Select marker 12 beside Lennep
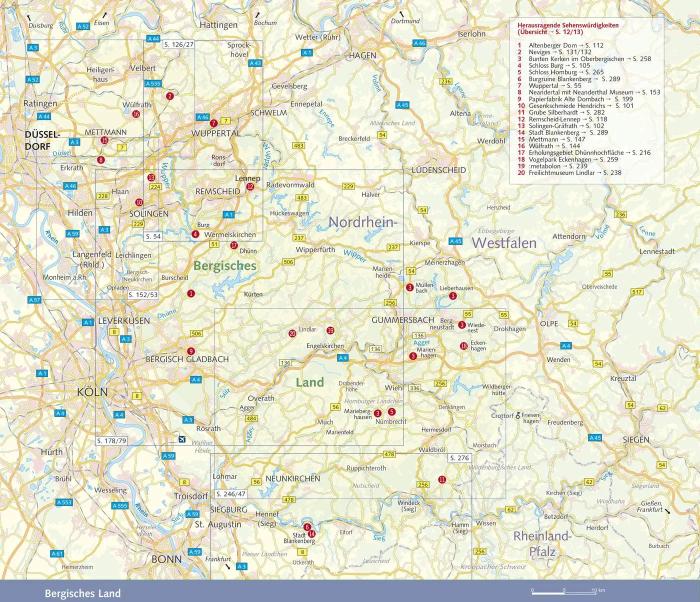The height and width of the screenshot is (602, 700). (x=250, y=187)
